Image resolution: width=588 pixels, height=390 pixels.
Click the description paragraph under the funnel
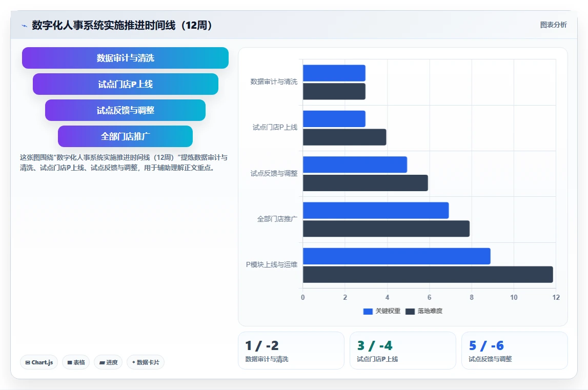(x=124, y=163)
